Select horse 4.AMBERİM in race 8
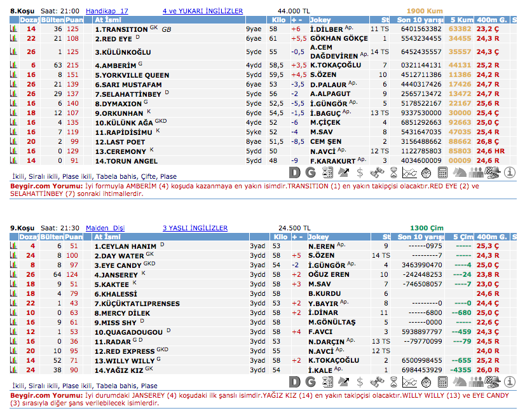 point(116,65)
